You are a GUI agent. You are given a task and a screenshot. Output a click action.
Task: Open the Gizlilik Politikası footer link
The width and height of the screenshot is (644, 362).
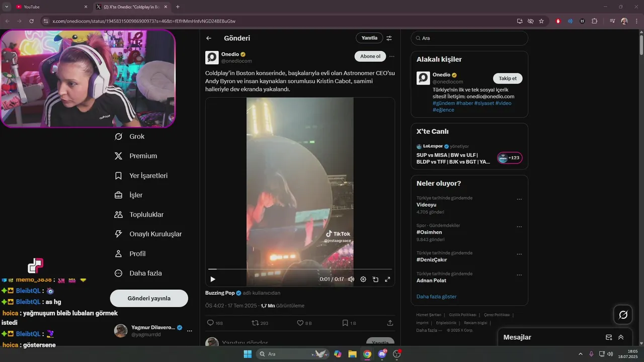pyautogui.click(x=462, y=315)
